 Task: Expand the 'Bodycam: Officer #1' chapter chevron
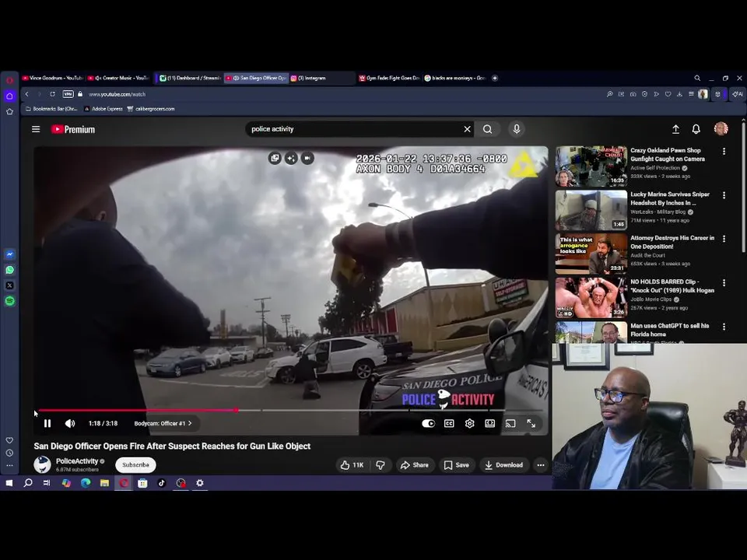tap(190, 423)
